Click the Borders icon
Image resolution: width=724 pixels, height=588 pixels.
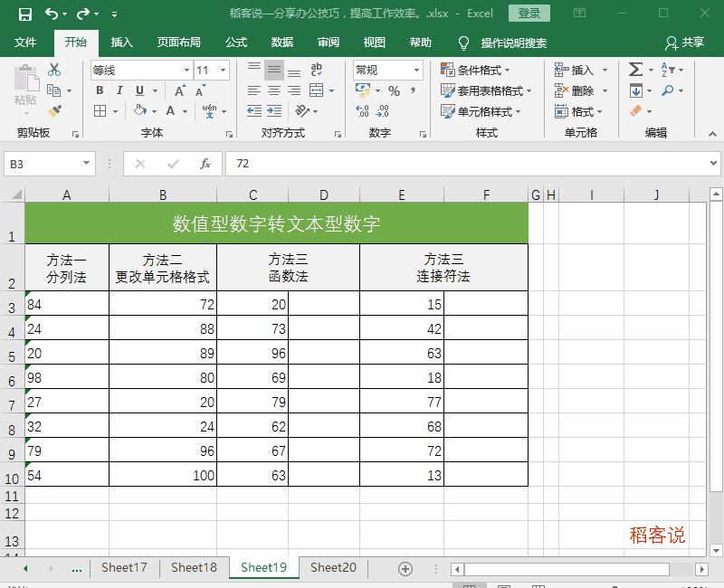[100, 110]
